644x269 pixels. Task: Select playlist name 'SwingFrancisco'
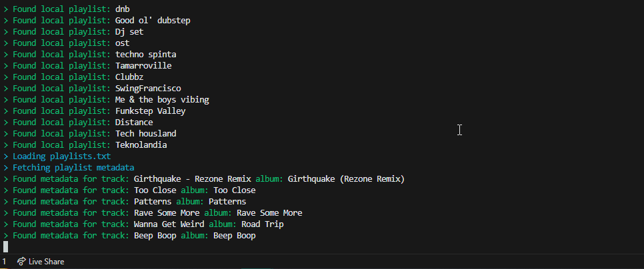tap(148, 88)
